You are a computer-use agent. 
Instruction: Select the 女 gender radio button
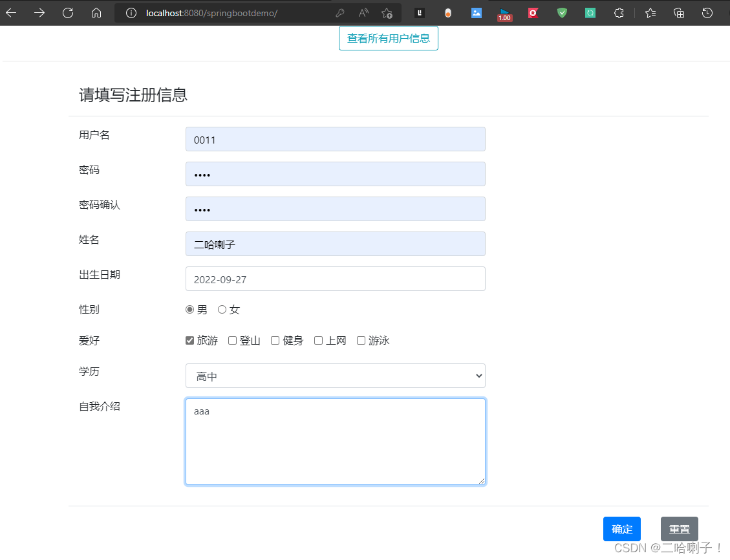[222, 309]
